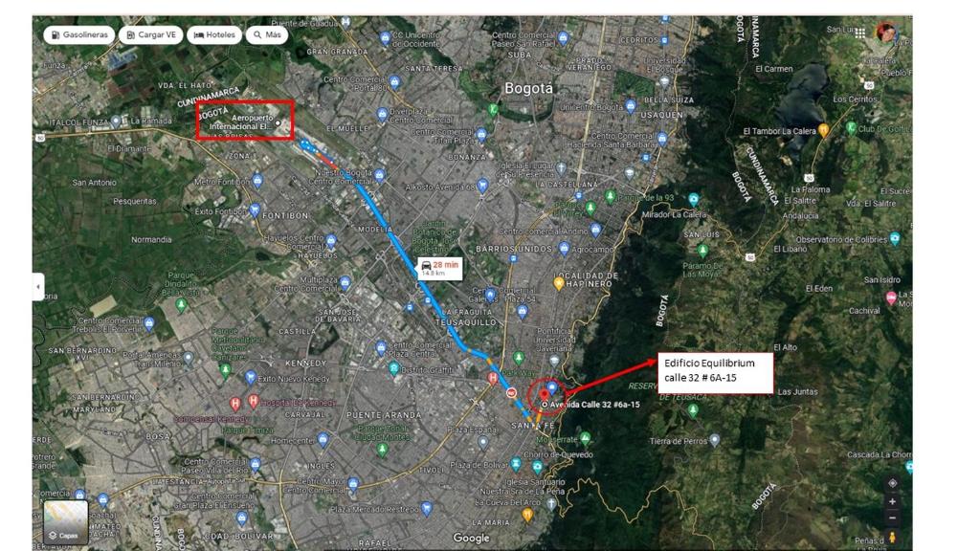Image resolution: width=980 pixels, height=551 pixels.
Task: Select the Street View pegman icon
Action: [893, 537]
